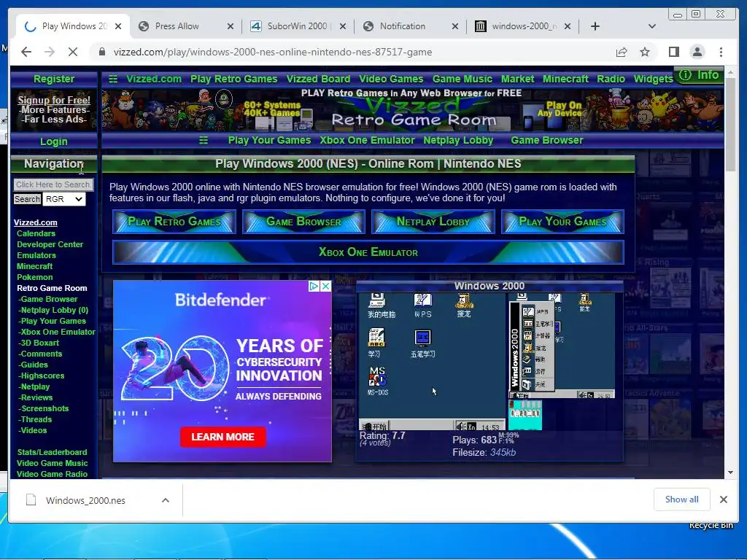The width and height of the screenshot is (747, 560).
Task: Click the large Game Browser button
Action: (x=303, y=222)
